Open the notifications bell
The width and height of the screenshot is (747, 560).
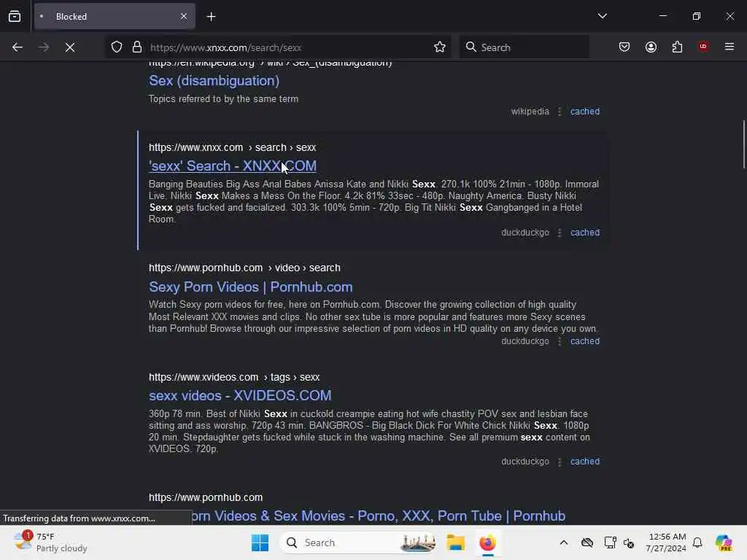click(x=697, y=542)
